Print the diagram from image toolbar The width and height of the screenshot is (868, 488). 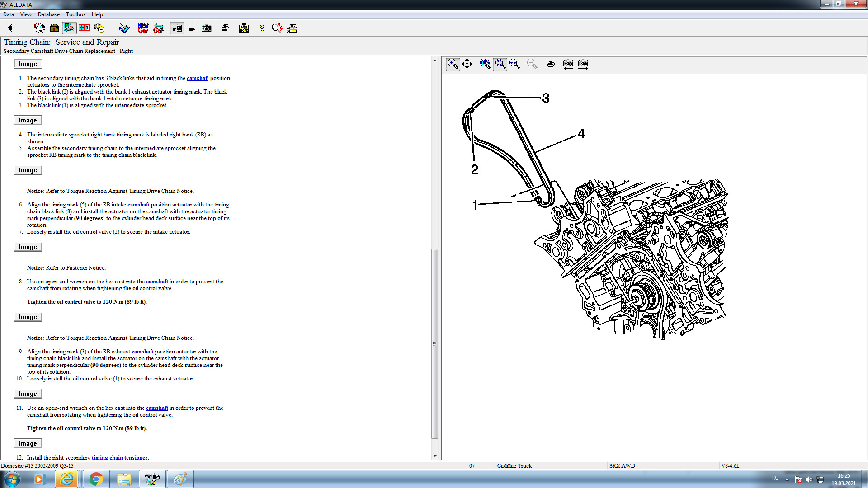click(551, 64)
